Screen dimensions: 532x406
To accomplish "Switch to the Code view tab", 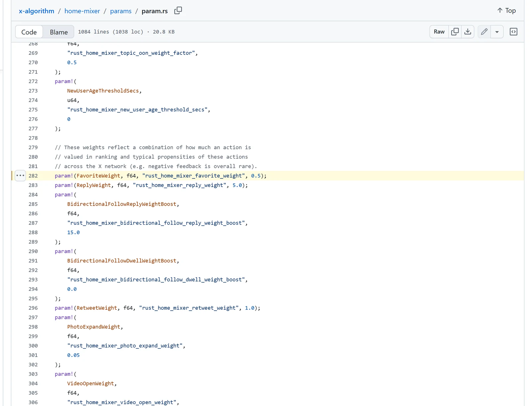I will 29,32.
